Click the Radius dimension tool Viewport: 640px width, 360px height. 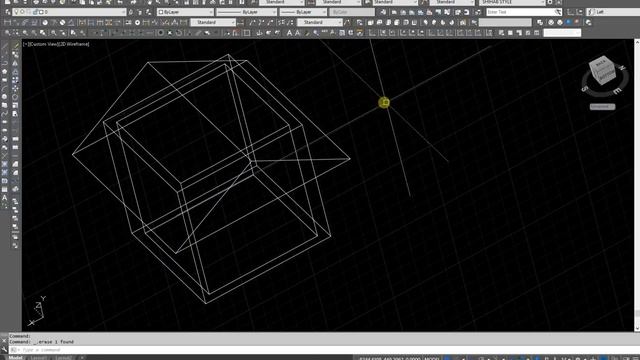click(x=45, y=22)
